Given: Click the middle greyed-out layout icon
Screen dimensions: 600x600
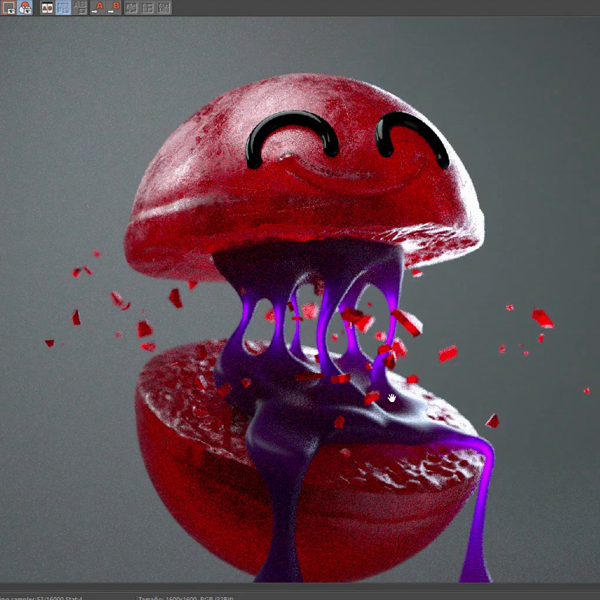Looking at the screenshot, I should pos(147,7).
